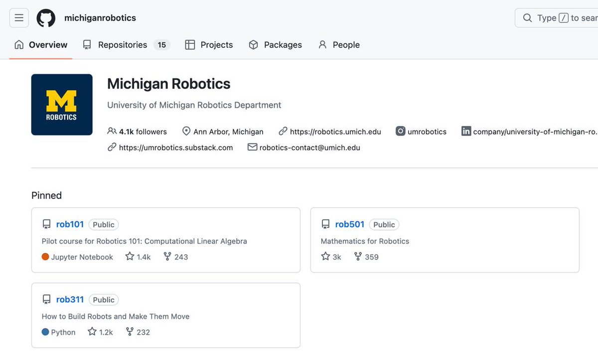The height and width of the screenshot is (364, 598).
Task: Click the cube icon on the Packages tab
Action: pyautogui.click(x=253, y=45)
